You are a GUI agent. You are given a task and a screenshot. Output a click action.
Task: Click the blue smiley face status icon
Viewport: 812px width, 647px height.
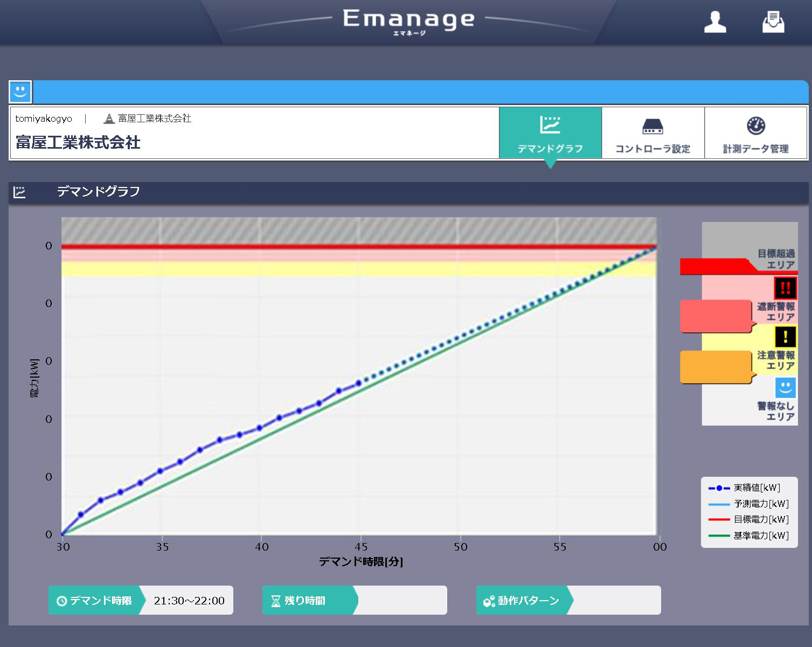tap(20, 92)
